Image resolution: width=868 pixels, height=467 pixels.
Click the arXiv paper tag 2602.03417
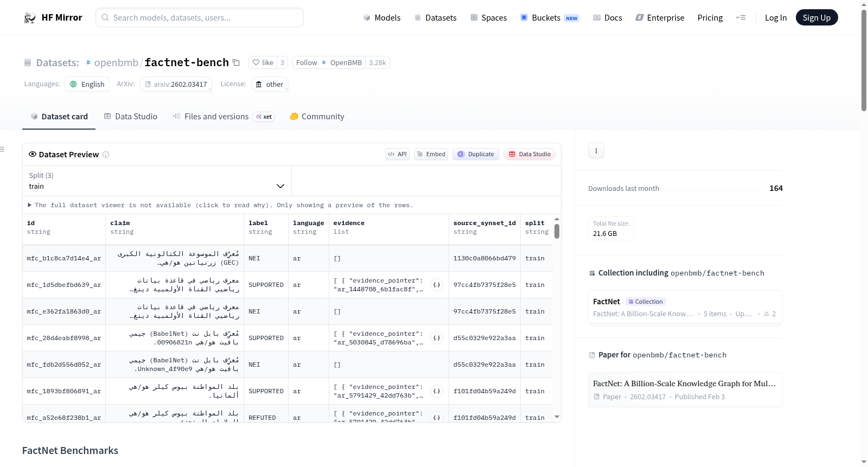coord(176,84)
